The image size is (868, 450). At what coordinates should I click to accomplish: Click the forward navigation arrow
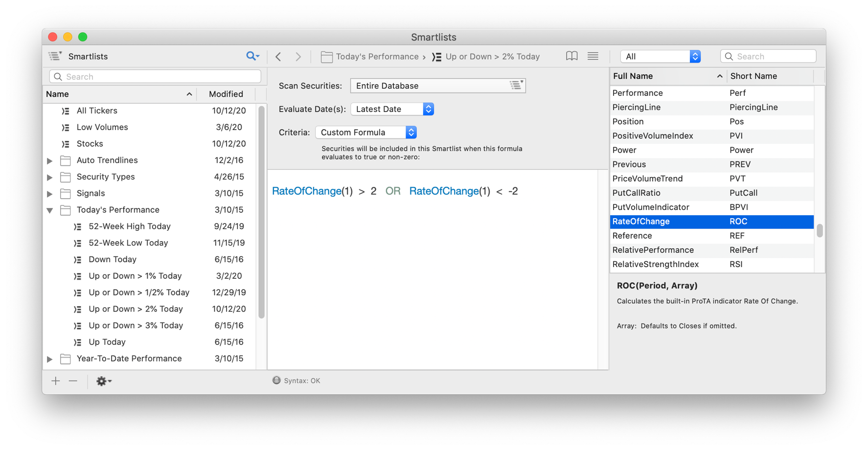298,56
